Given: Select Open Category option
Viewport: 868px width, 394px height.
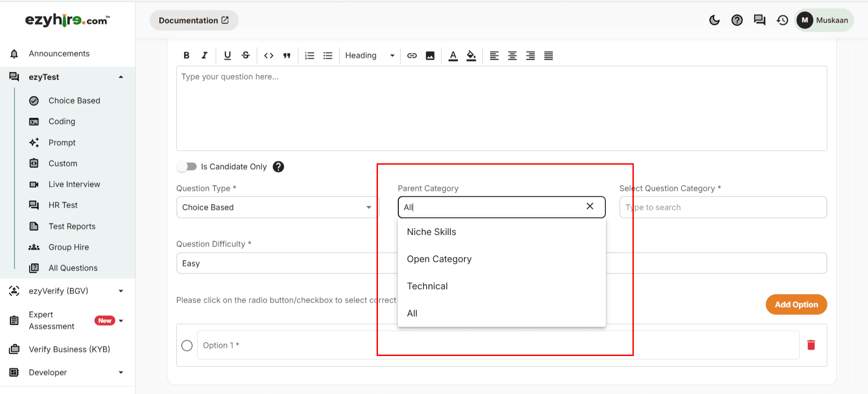Looking at the screenshot, I should [501, 259].
